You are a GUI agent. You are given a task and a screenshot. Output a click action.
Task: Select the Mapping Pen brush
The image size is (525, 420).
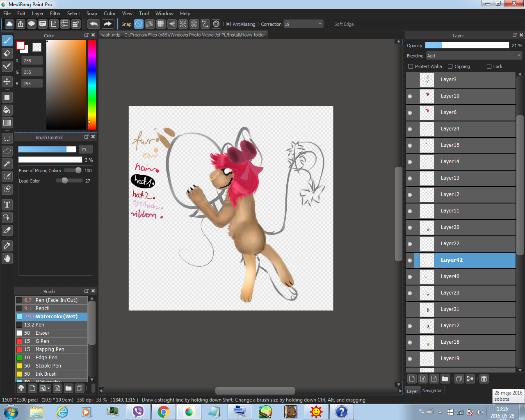tap(52, 349)
